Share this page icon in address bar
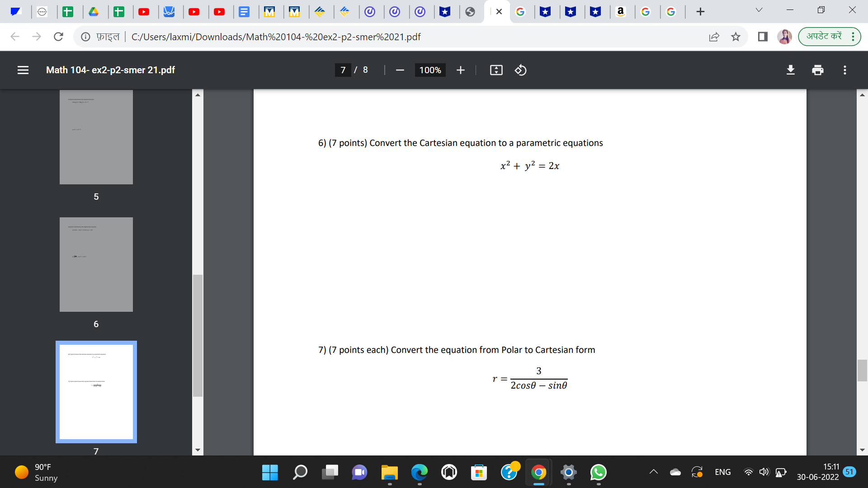The height and width of the screenshot is (488, 868). click(x=714, y=37)
